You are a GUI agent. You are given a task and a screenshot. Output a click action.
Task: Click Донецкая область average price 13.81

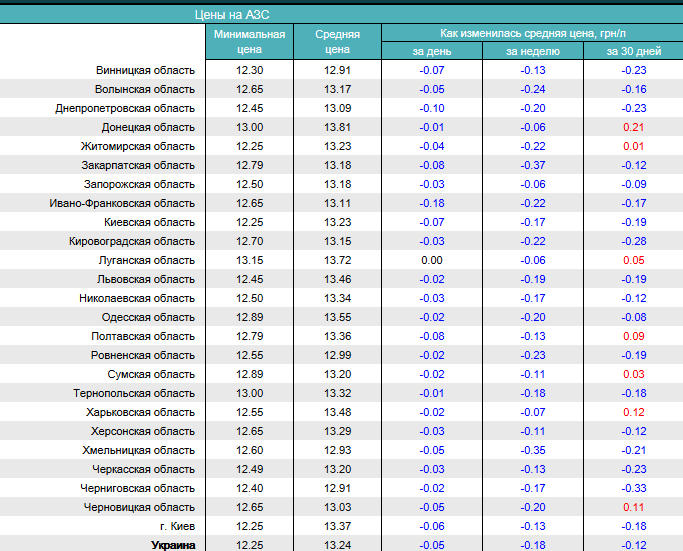tap(338, 127)
